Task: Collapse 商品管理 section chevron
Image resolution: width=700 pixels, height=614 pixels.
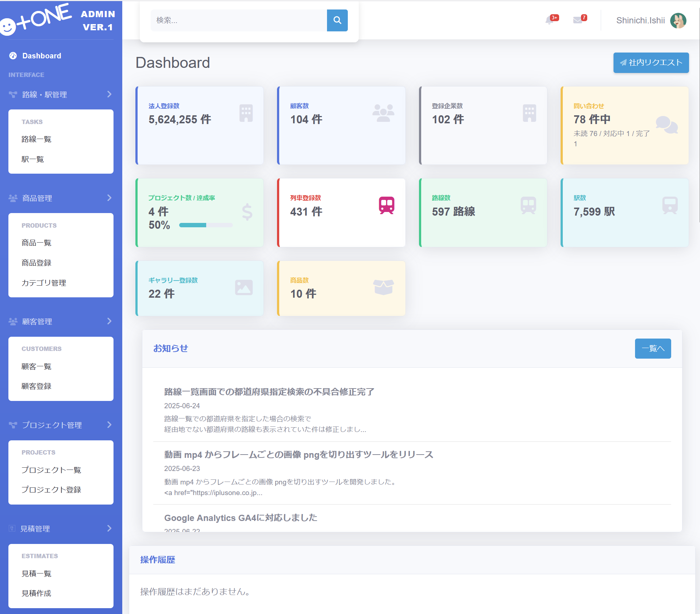Action: (109, 198)
